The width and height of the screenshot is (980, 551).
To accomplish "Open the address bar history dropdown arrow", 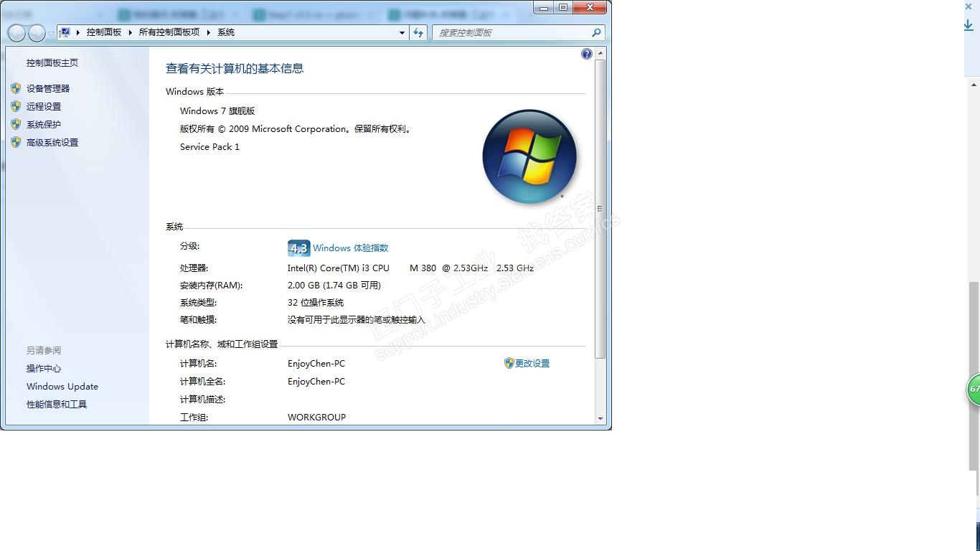I will pyautogui.click(x=402, y=32).
